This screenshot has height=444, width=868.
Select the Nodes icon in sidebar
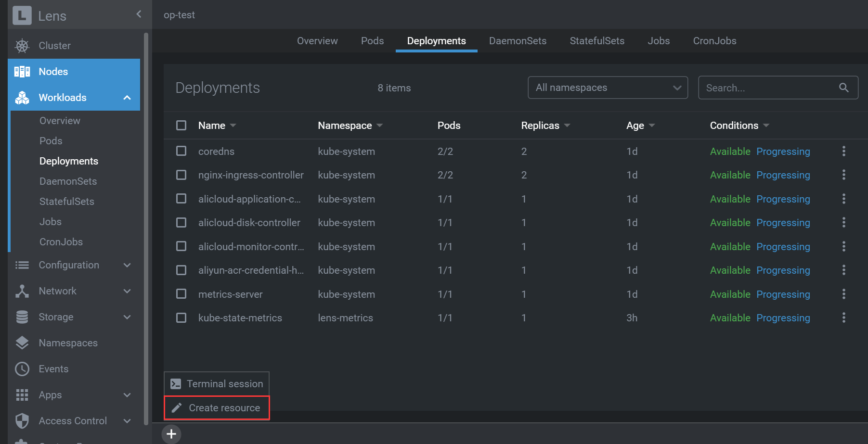pos(22,71)
